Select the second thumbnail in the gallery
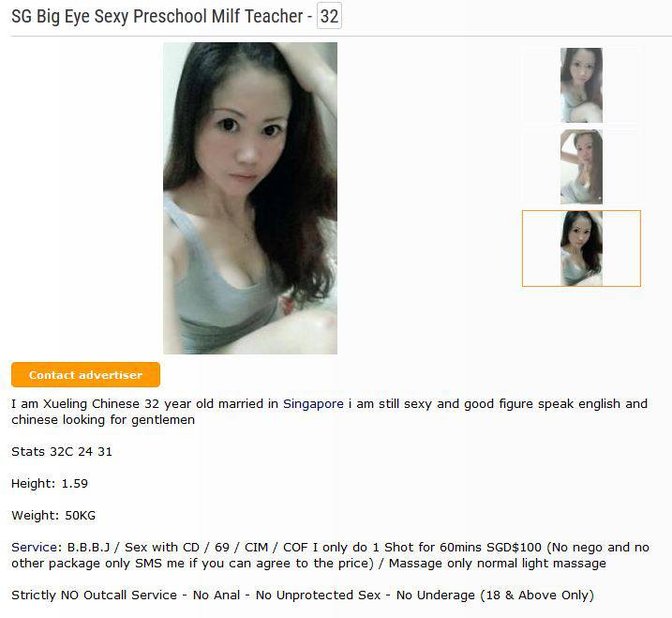The width and height of the screenshot is (672, 618). [581, 167]
